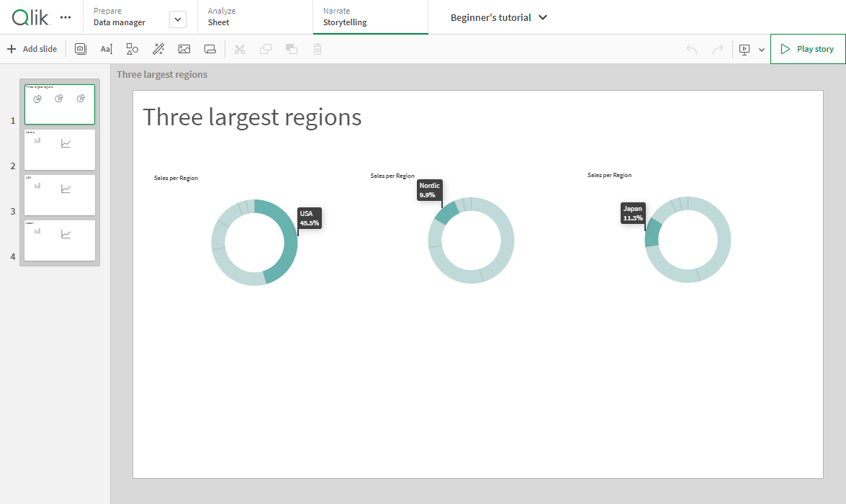Open the Snapshot library tool
Screen dimensions: 846x504
pos(81,49)
